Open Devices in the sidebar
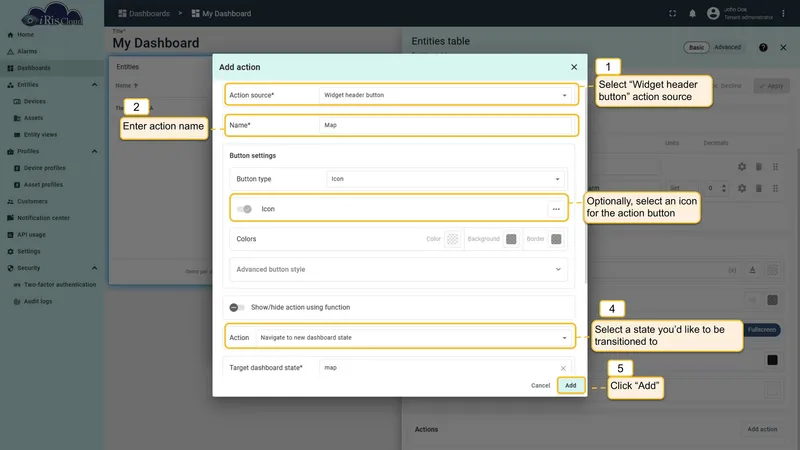Viewport: 800px width, 450px height. pyautogui.click(x=52, y=101)
